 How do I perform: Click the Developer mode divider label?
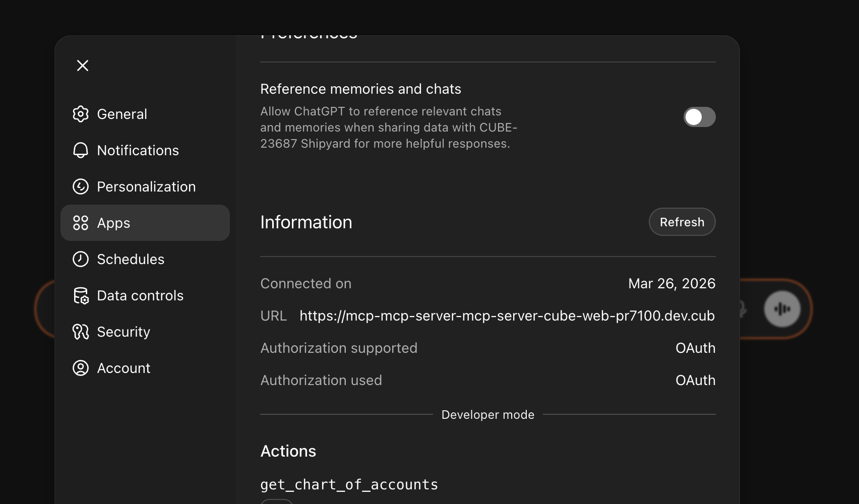487,414
